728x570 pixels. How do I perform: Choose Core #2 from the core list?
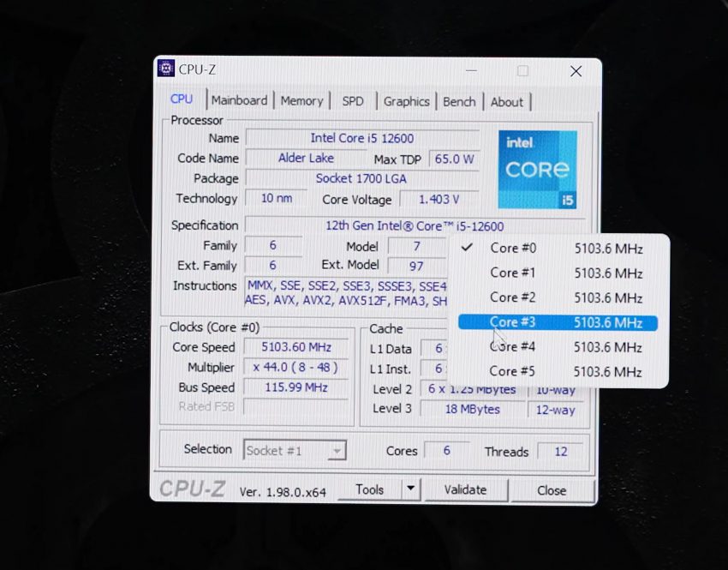point(558,297)
